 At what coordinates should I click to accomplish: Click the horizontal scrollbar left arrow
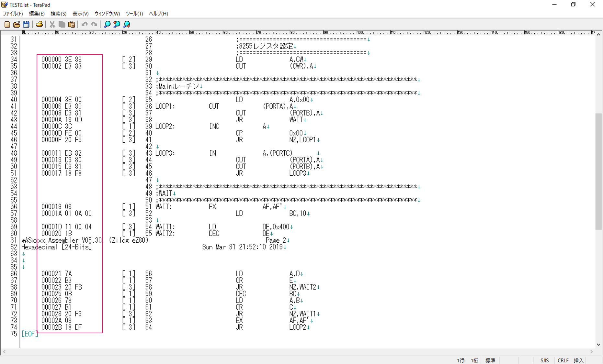(x=4, y=352)
